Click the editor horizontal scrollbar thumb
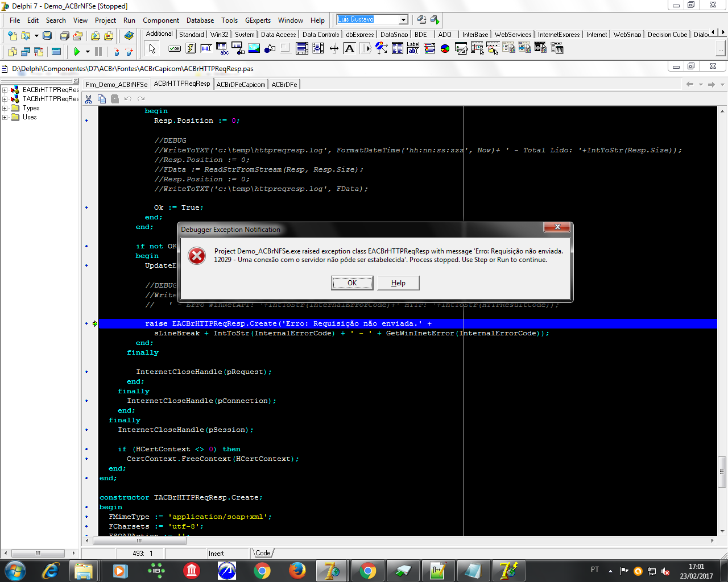Image resolution: width=728 pixels, height=582 pixels. pyautogui.click(x=139, y=541)
